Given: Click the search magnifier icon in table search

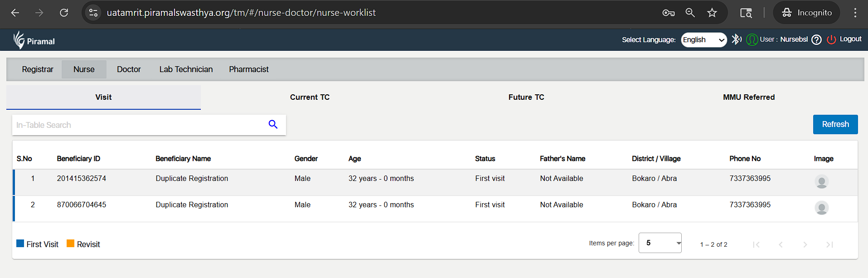Looking at the screenshot, I should (x=273, y=124).
